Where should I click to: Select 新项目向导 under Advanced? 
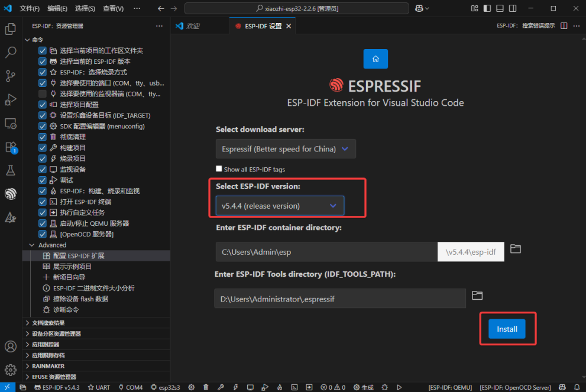[69, 277]
